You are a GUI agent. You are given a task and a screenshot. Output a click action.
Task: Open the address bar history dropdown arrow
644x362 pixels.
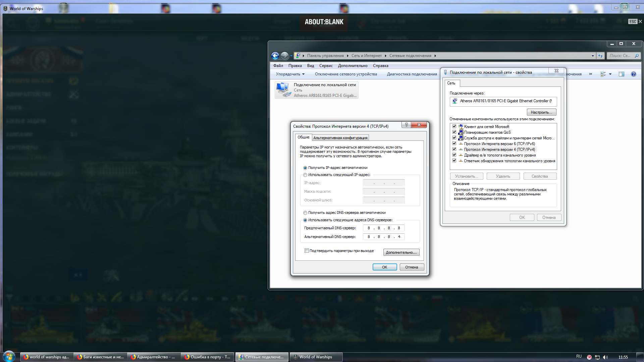(593, 56)
